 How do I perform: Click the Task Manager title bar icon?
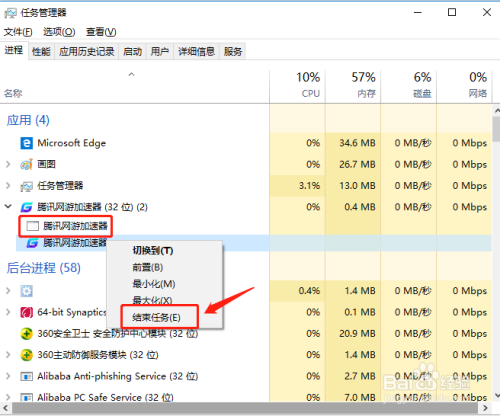pyautogui.click(x=10, y=13)
